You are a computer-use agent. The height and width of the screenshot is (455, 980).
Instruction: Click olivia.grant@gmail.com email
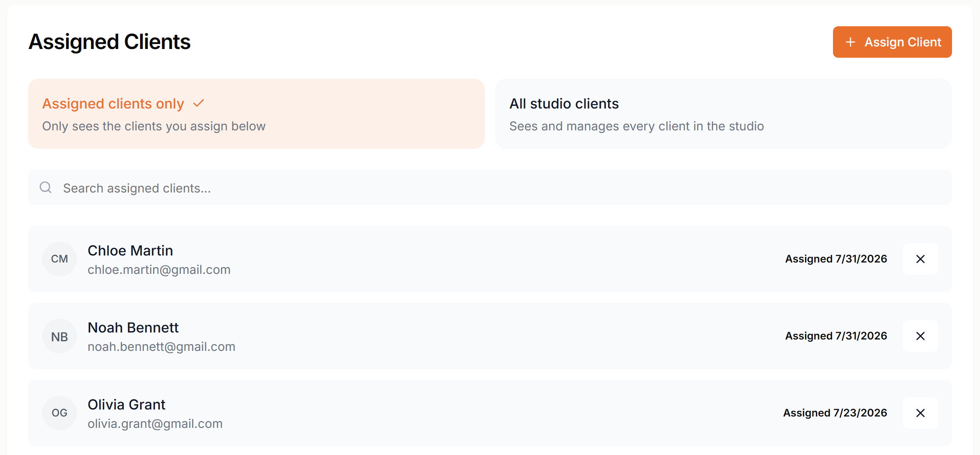coord(155,424)
